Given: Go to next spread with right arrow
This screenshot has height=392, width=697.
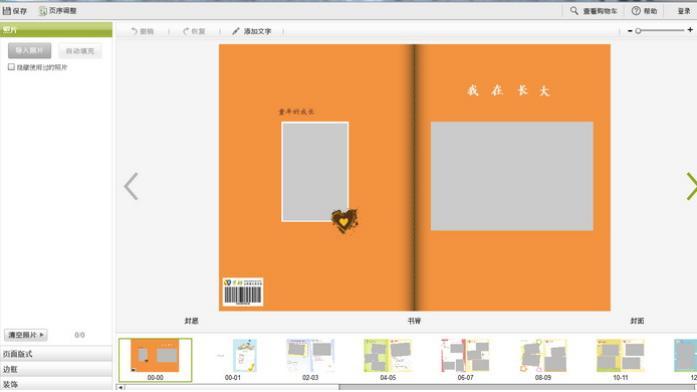Looking at the screenshot, I should 691,186.
